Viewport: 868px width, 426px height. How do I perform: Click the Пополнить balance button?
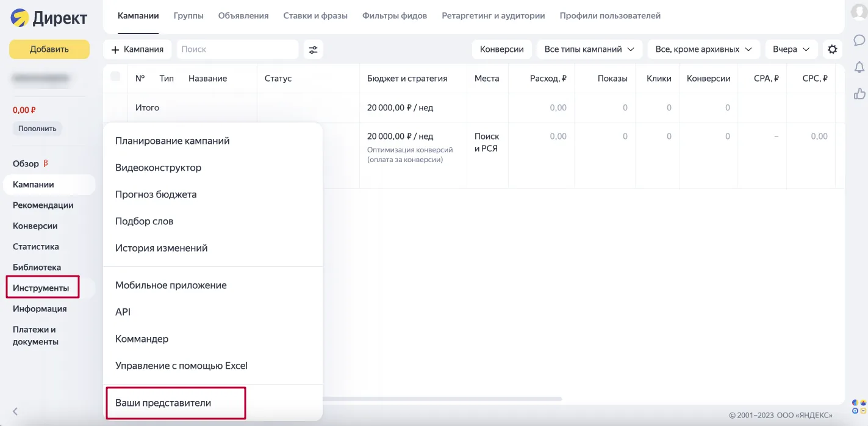click(x=37, y=129)
